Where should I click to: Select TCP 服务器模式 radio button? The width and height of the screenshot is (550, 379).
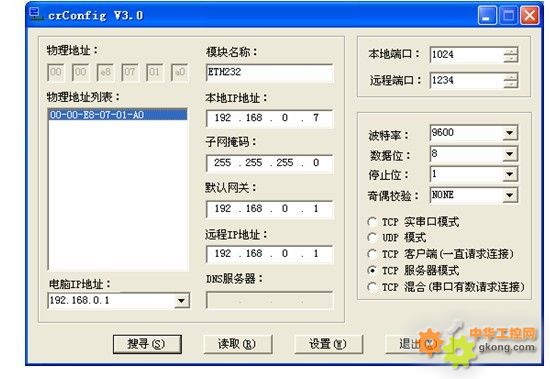(372, 270)
